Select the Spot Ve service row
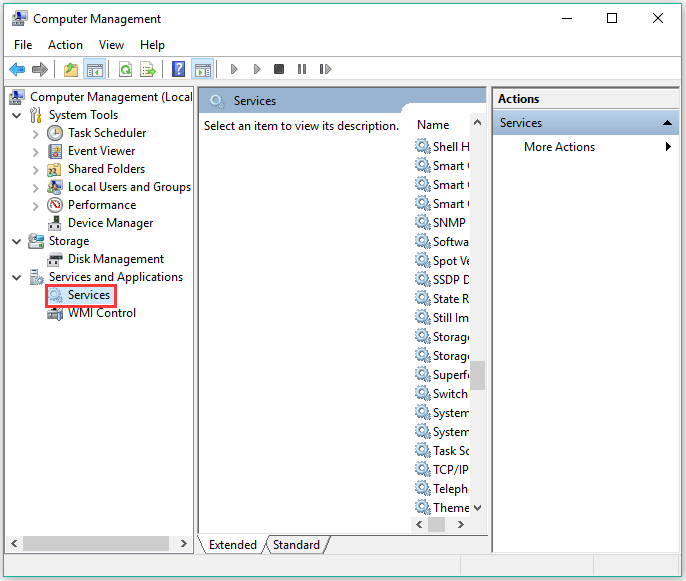Viewport: 686px width, 581px height. click(442, 261)
